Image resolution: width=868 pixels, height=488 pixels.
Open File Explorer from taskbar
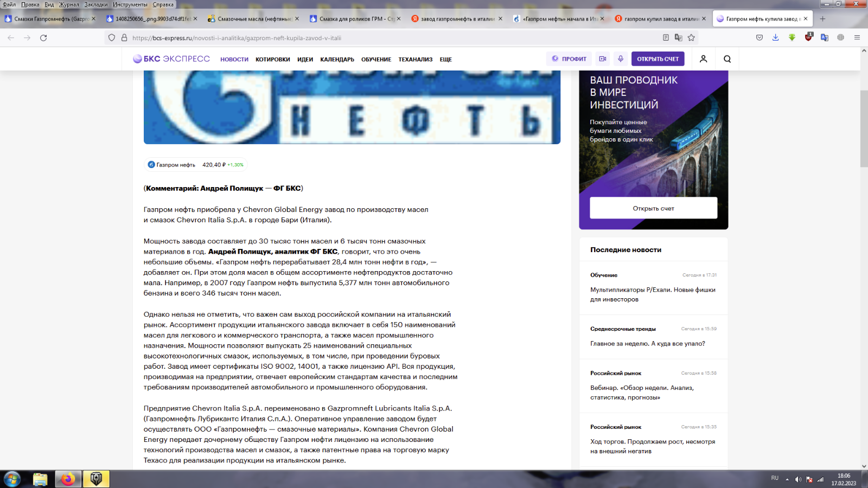pyautogui.click(x=40, y=479)
